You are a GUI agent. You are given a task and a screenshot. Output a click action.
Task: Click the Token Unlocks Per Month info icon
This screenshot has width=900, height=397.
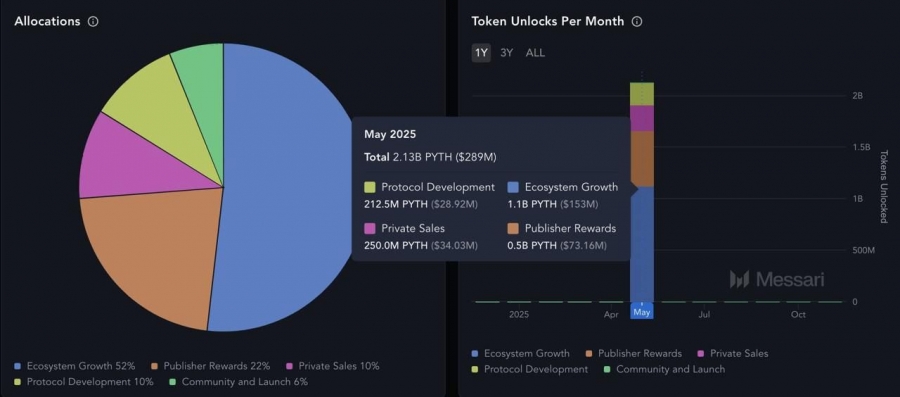pos(637,21)
